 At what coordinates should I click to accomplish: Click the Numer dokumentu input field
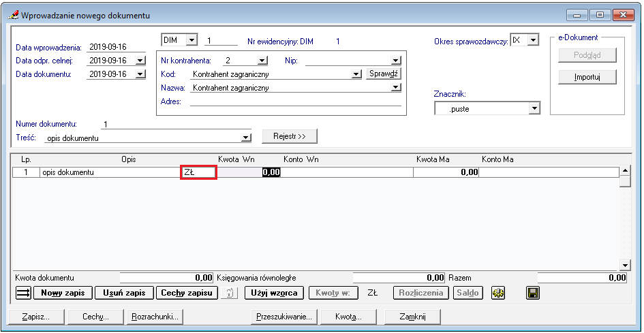tap(176, 125)
